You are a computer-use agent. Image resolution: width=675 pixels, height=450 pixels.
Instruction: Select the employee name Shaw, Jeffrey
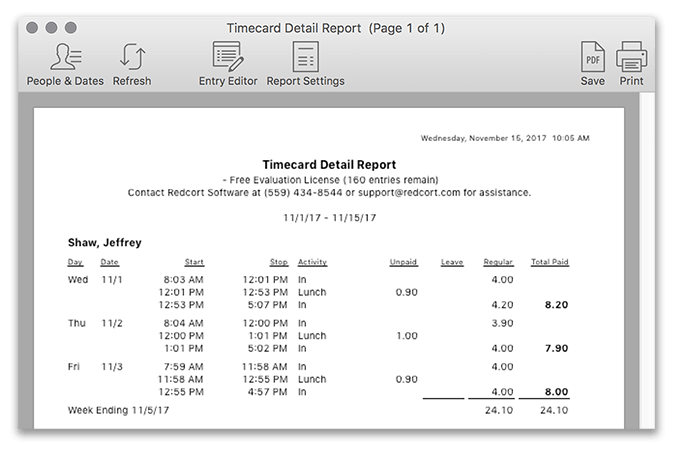[x=104, y=242]
